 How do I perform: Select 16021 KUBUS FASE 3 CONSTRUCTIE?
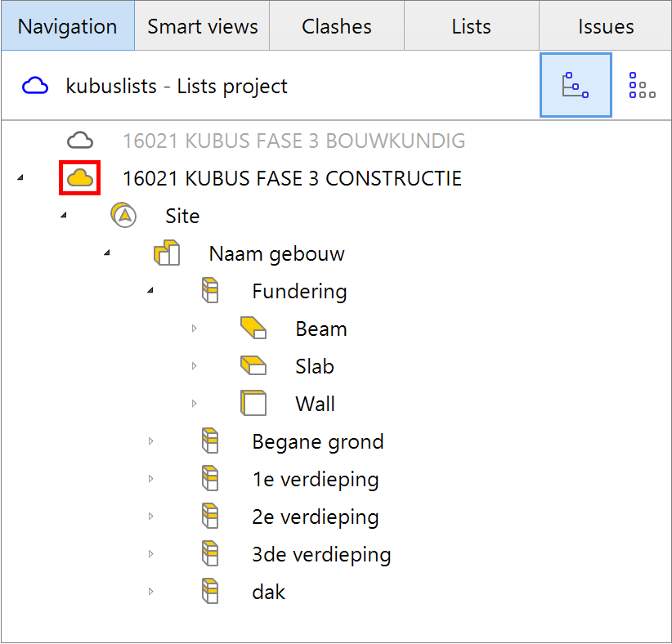(293, 178)
